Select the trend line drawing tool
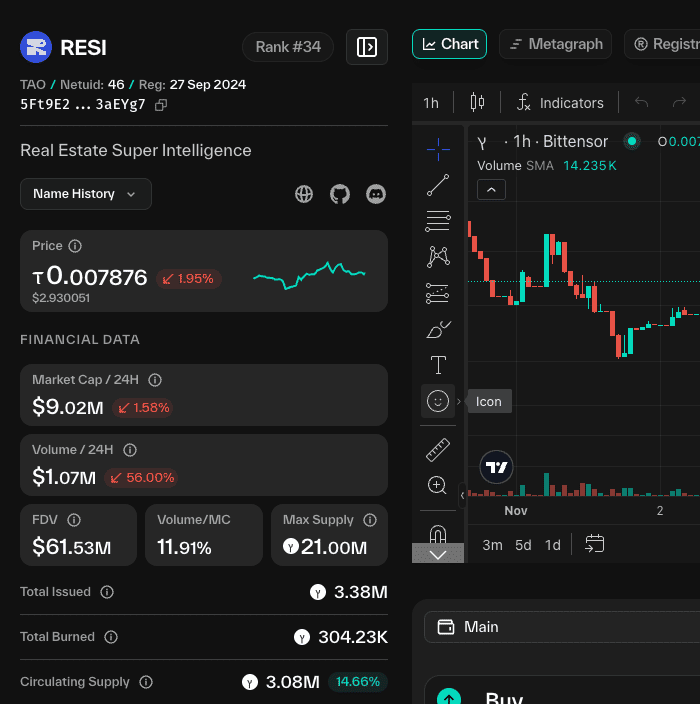 (x=438, y=185)
